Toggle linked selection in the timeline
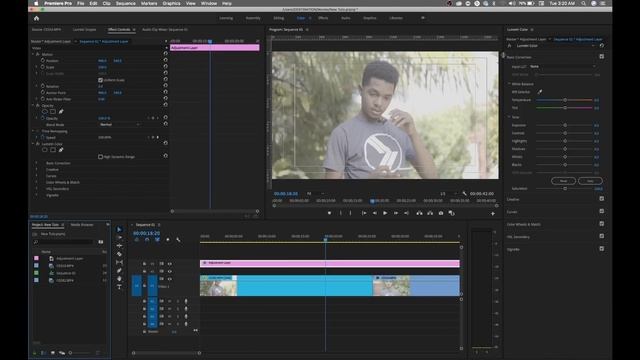This screenshot has width=640, height=360. (157, 240)
